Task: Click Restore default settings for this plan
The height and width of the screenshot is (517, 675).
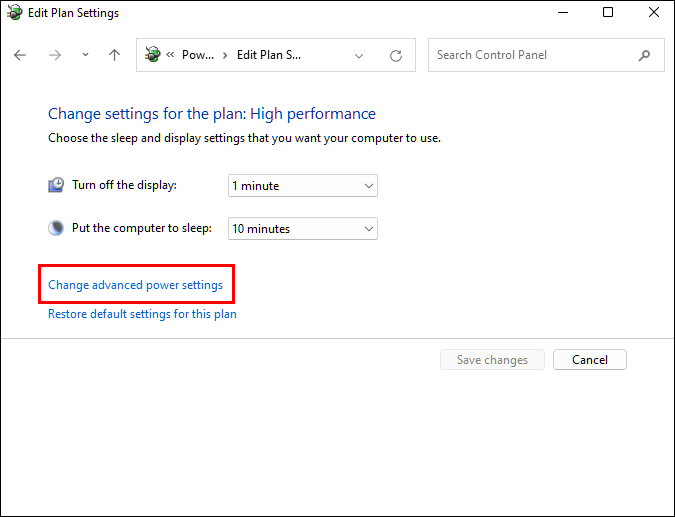Action: 142,314
